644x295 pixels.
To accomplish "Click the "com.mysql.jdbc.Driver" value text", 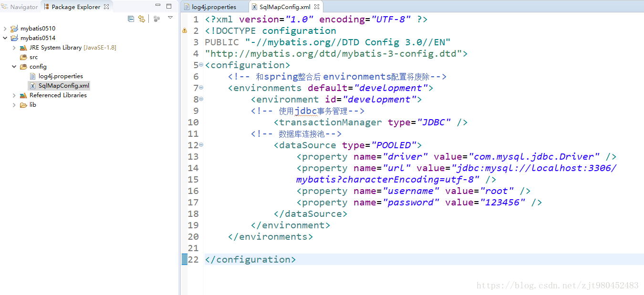I will coord(534,157).
